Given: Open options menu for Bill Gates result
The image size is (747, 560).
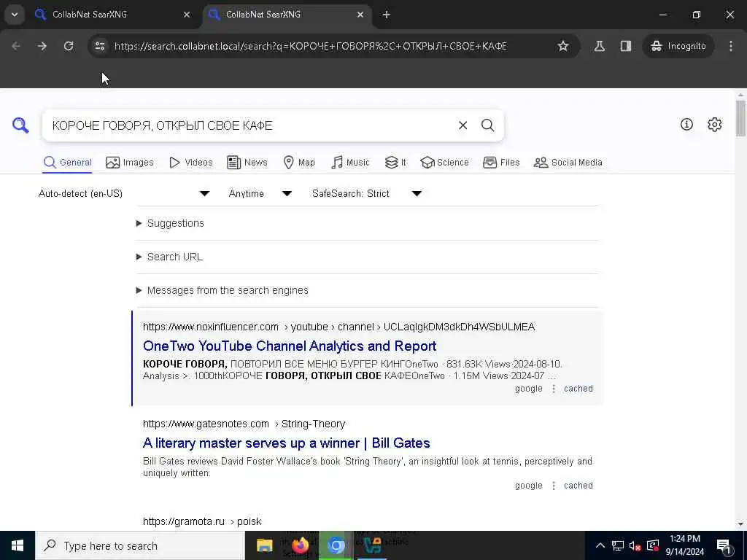Looking at the screenshot, I should point(554,486).
